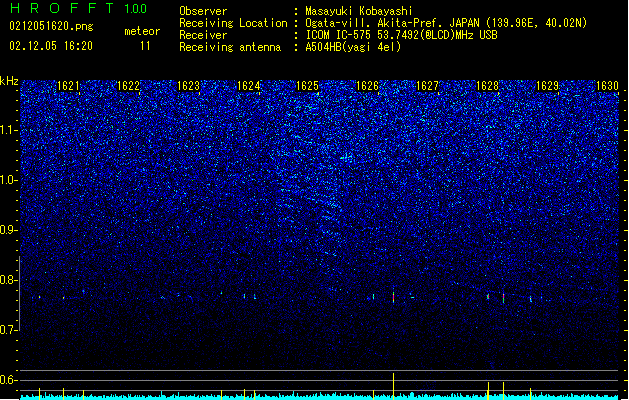Viewport: 629px width, 400px height.
Task: Click the 0.6 kHz frequency label
Action: tap(9, 380)
